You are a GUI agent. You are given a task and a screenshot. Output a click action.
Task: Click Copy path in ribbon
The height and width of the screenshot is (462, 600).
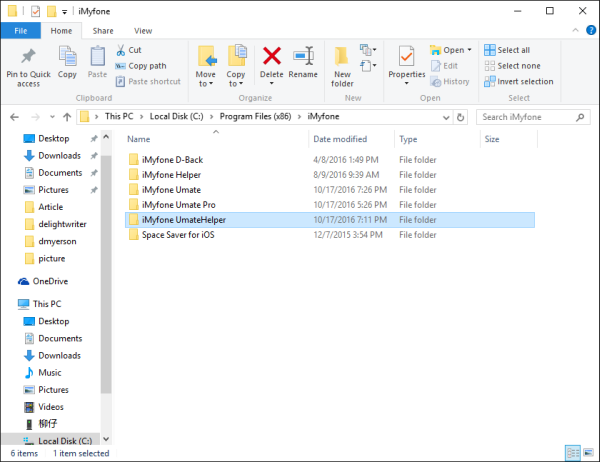[141, 66]
